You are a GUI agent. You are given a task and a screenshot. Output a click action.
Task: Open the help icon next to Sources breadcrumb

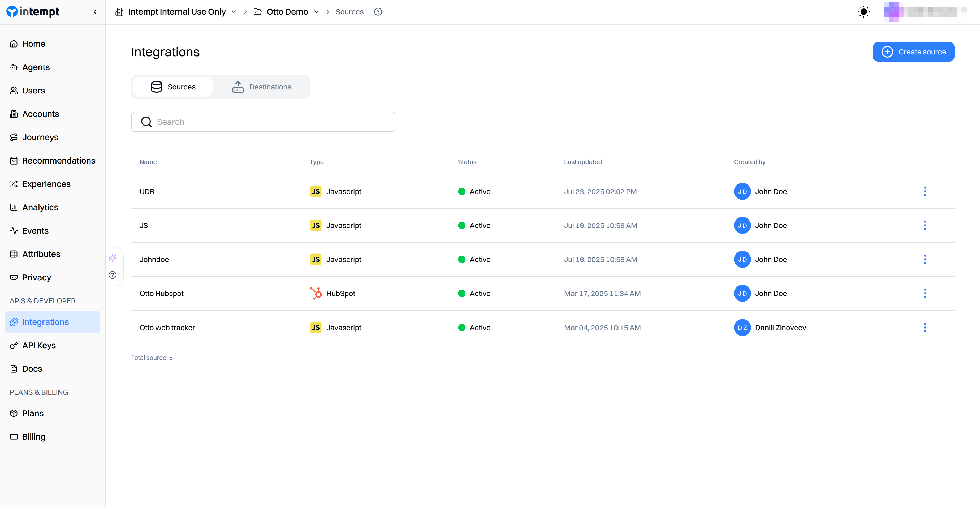(x=378, y=12)
